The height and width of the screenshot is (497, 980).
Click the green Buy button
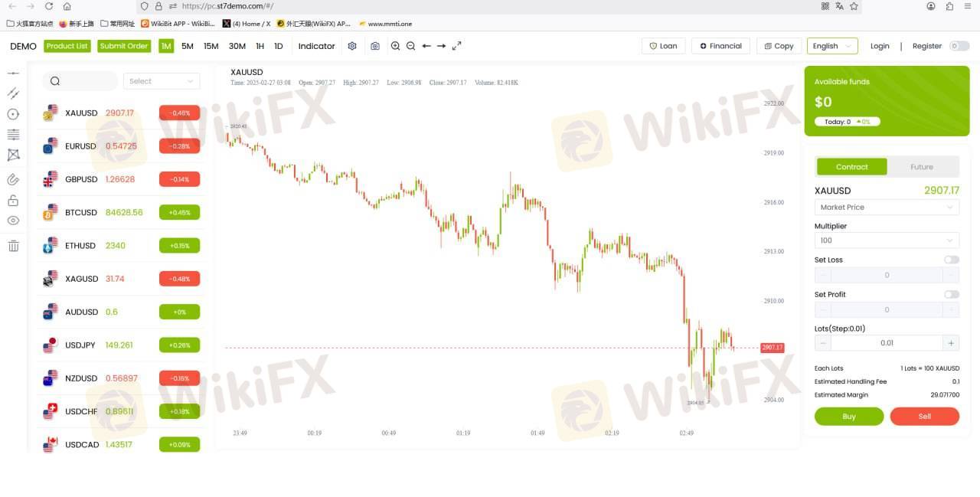coord(849,417)
